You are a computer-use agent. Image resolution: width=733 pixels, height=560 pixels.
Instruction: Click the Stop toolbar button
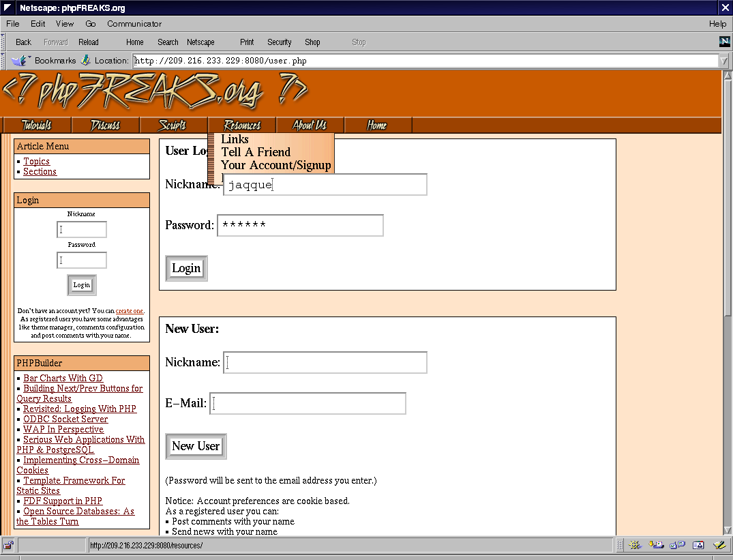(359, 42)
